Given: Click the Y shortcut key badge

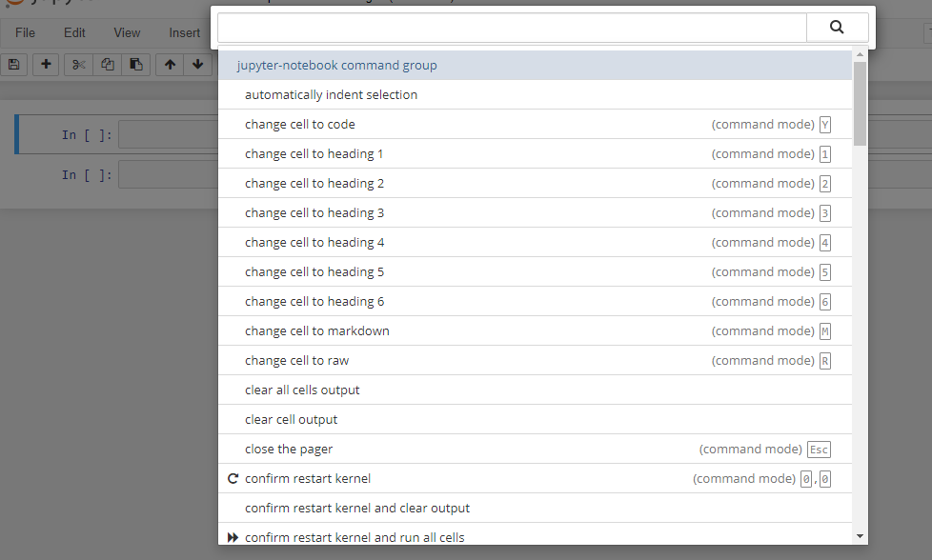Looking at the screenshot, I should [x=825, y=125].
